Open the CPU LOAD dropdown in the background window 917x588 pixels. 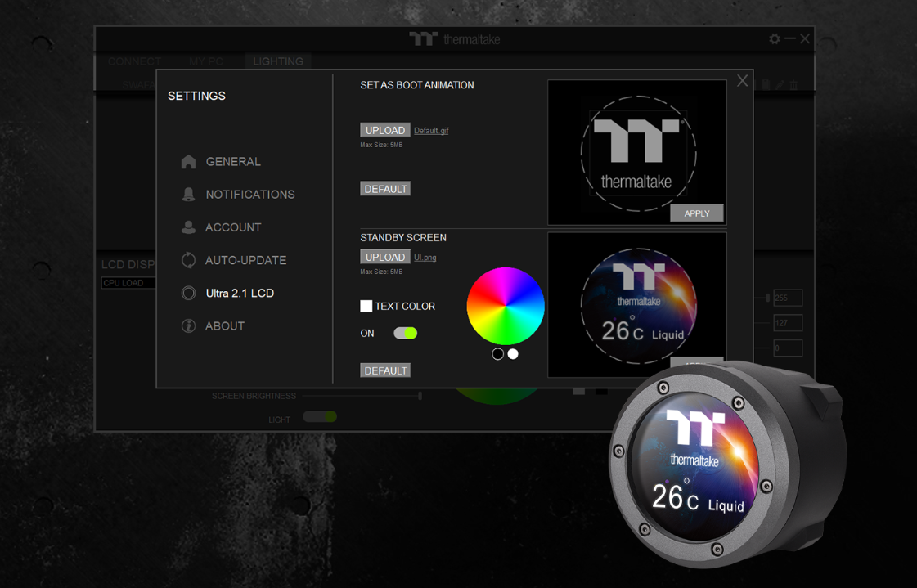point(128,283)
